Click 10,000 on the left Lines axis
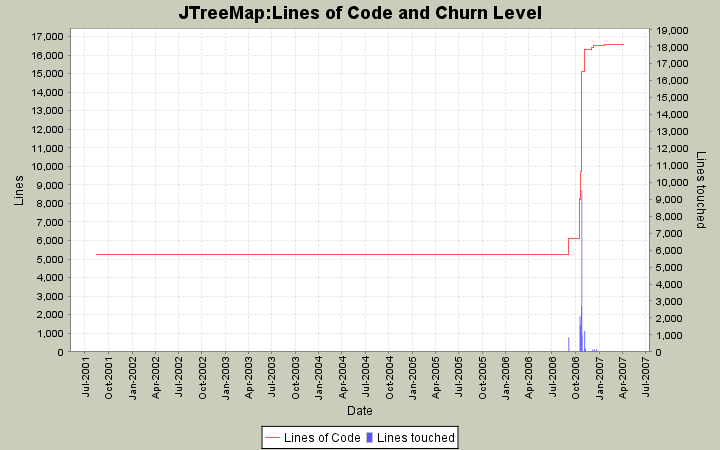The image size is (720, 450). pos(47,166)
